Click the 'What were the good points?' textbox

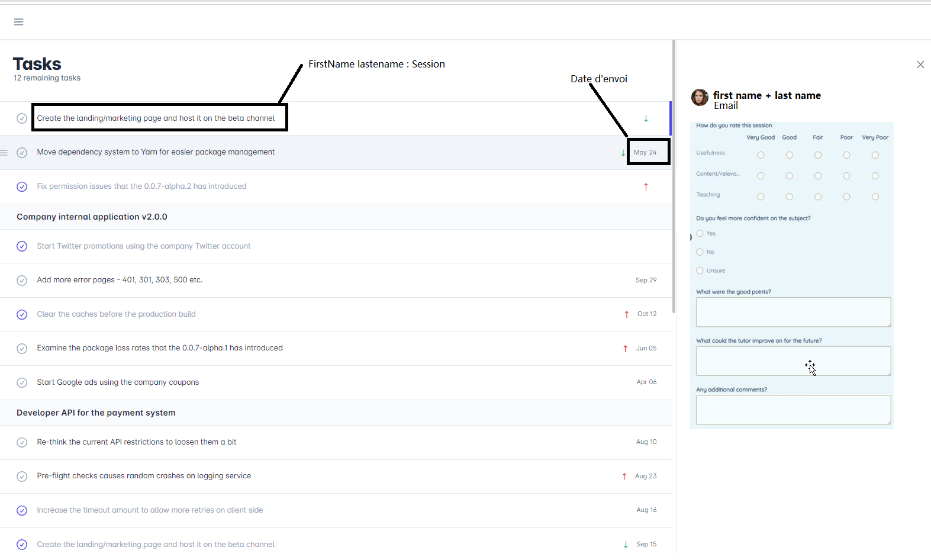tap(793, 312)
